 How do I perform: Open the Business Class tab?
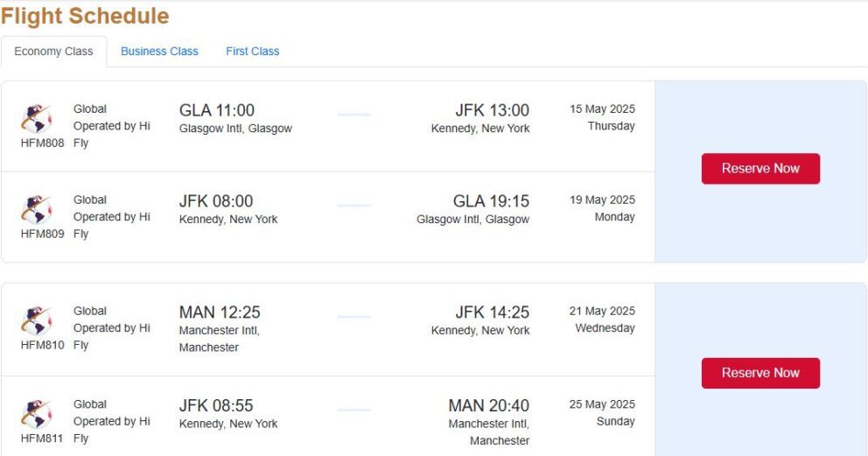pyautogui.click(x=159, y=52)
